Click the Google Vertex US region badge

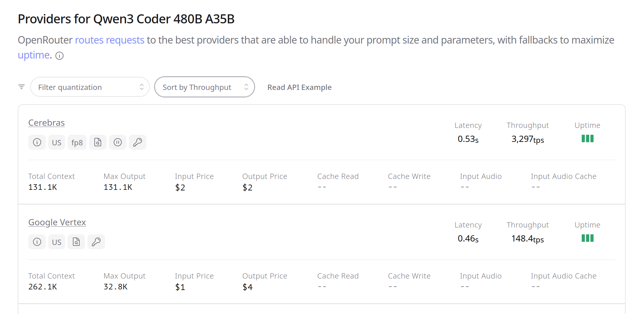point(57,242)
